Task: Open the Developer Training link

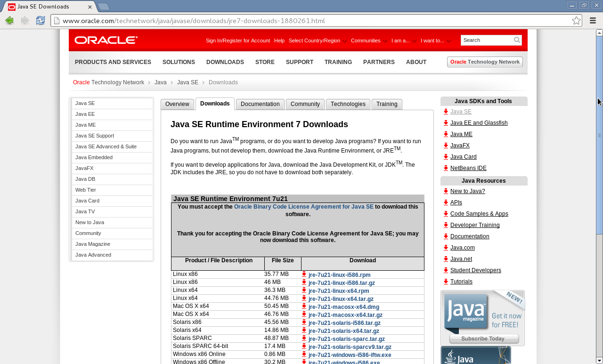Action: pyautogui.click(x=475, y=225)
